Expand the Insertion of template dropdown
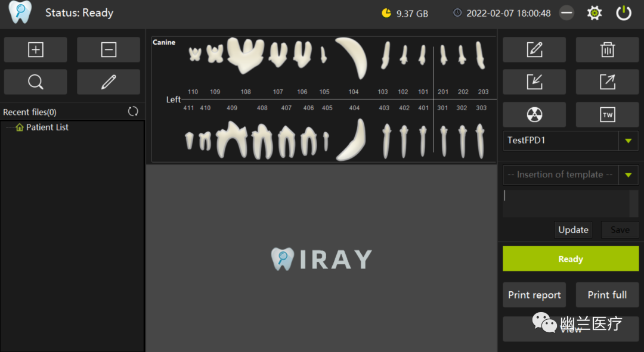This screenshot has width=644, height=352. (628, 175)
